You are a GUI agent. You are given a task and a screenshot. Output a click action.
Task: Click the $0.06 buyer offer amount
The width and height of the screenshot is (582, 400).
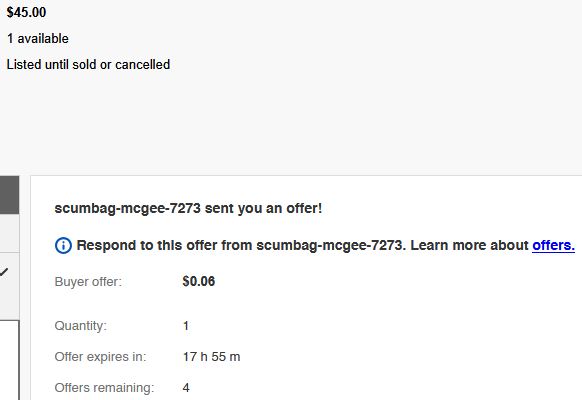pyautogui.click(x=199, y=281)
